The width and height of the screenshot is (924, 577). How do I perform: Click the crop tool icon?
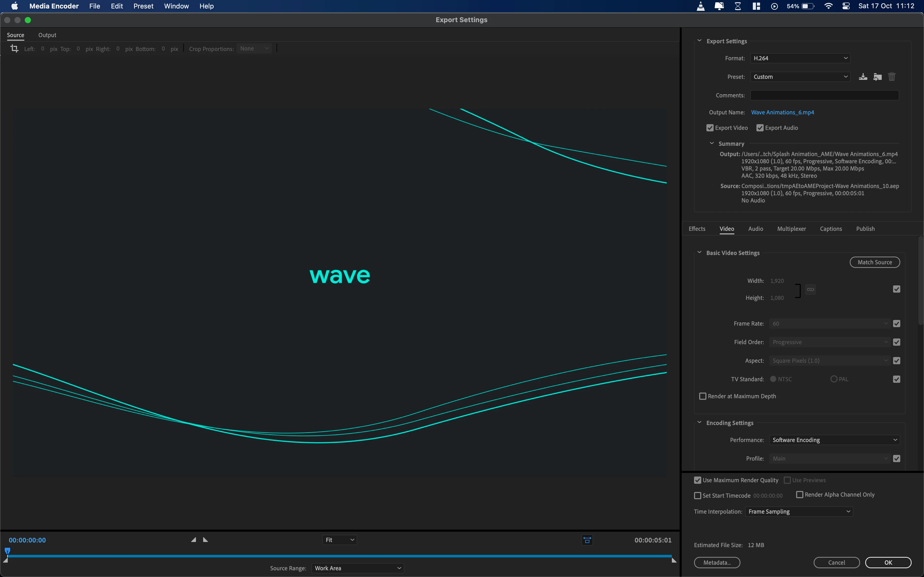click(x=14, y=48)
